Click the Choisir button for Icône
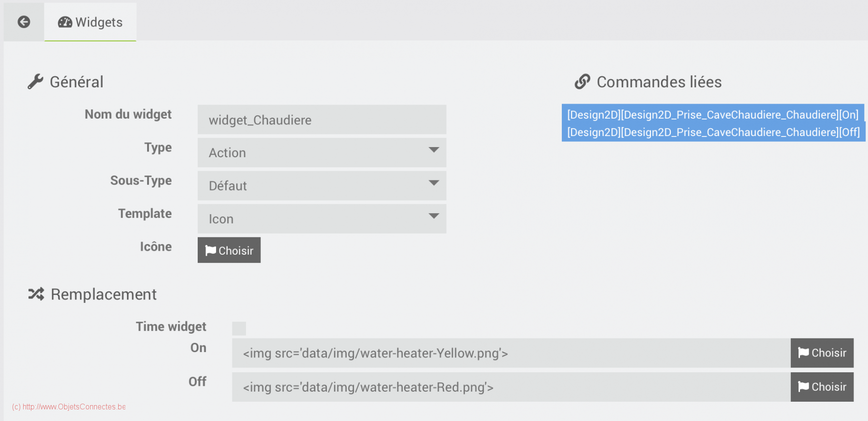The height and width of the screenshot is (421, 868). pyautogui.click(x=229, y=250)
